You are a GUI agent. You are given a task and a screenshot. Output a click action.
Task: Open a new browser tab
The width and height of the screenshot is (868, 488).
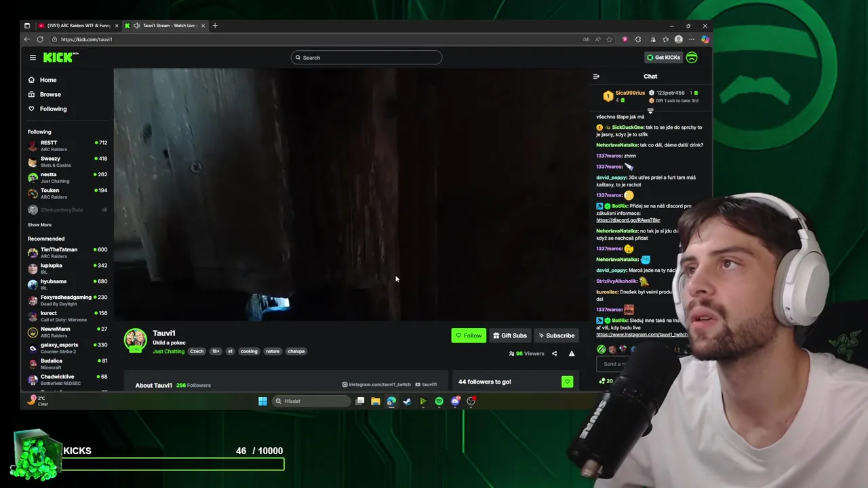[215, 26]
